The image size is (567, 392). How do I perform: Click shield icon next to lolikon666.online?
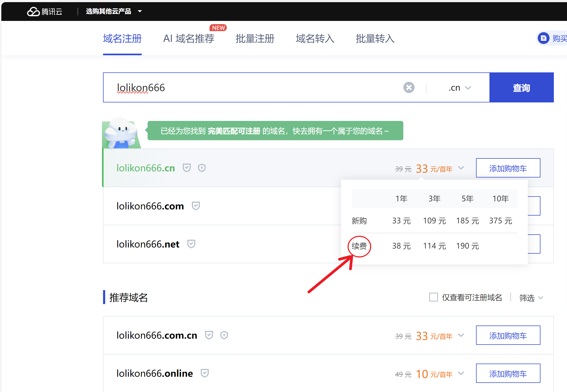click(205, 373)
